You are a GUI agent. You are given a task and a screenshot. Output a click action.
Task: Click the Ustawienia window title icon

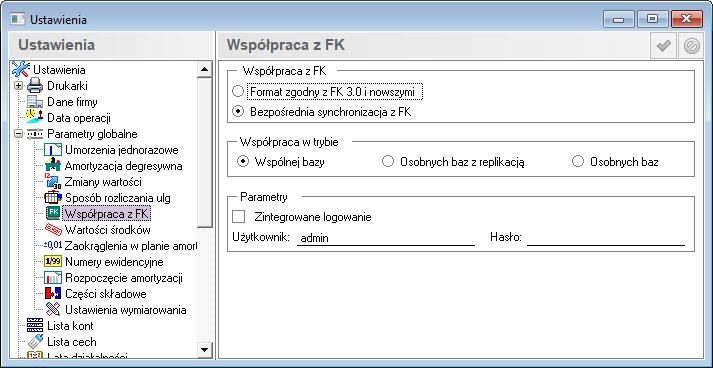pos(18,20)
